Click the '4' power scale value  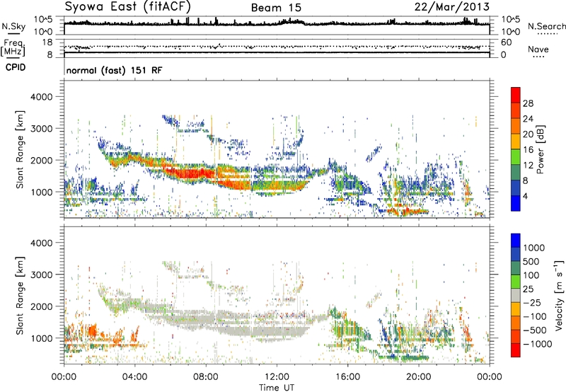pos(525,196)
